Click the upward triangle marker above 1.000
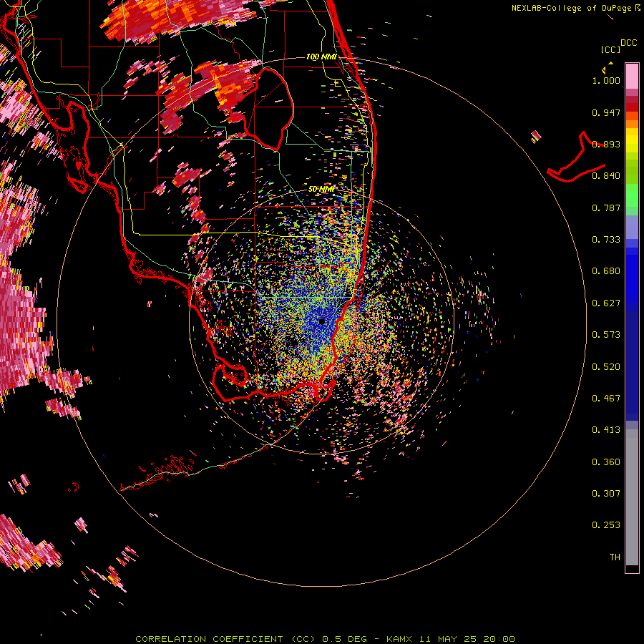The image size is (644, 644). [x=611, y=63]
